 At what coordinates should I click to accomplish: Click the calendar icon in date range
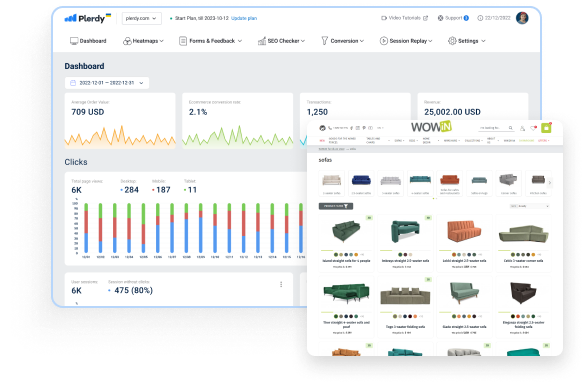pos(73,83)
